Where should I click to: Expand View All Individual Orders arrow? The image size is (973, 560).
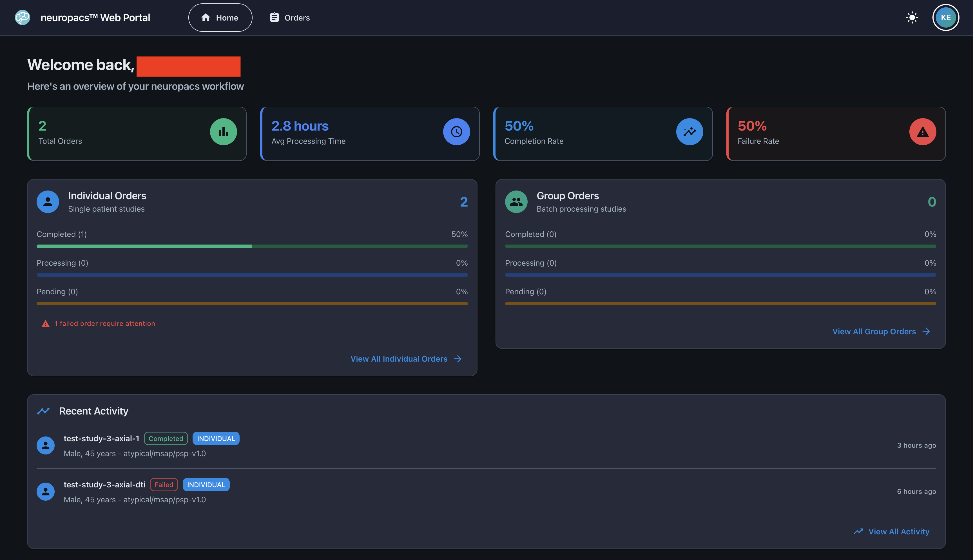[458, 359]
